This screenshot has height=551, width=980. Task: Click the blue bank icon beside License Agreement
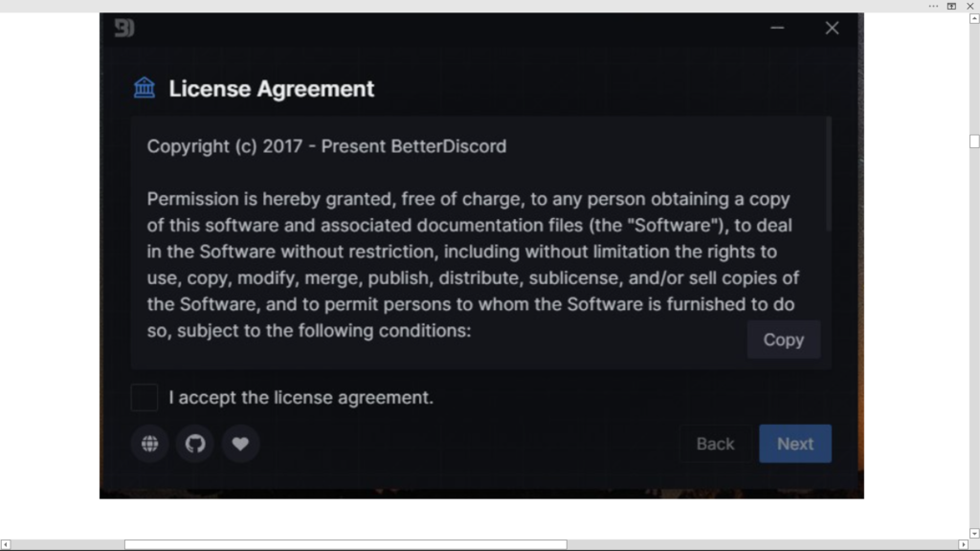click(145, 88)
